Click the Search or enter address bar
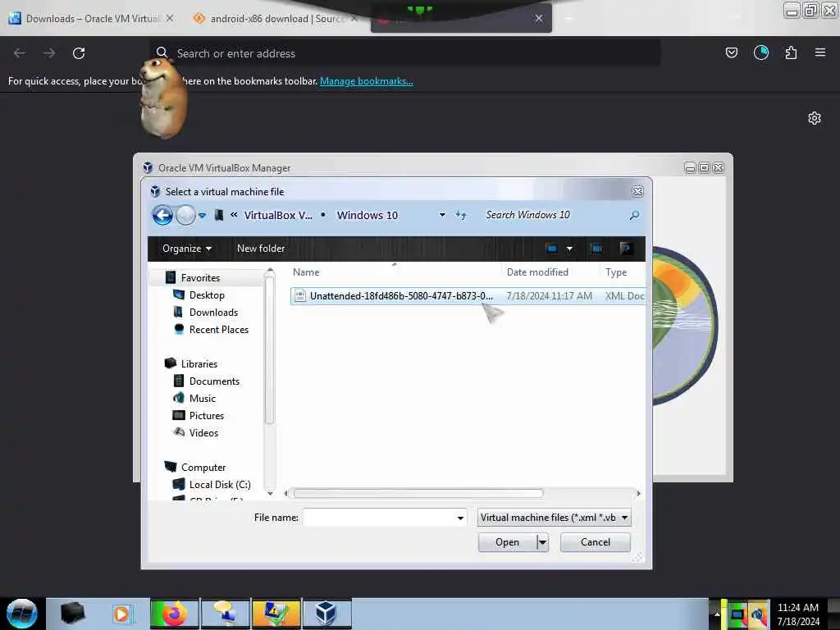 point(405,53)
